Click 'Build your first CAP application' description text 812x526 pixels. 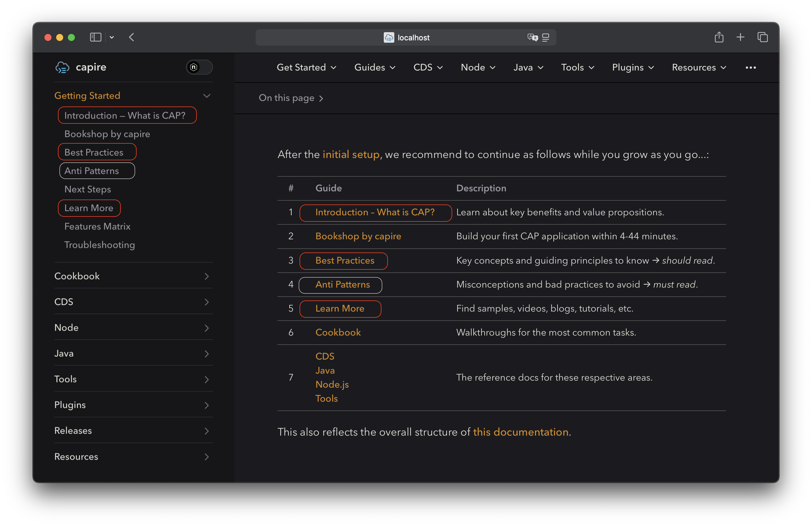567,236
